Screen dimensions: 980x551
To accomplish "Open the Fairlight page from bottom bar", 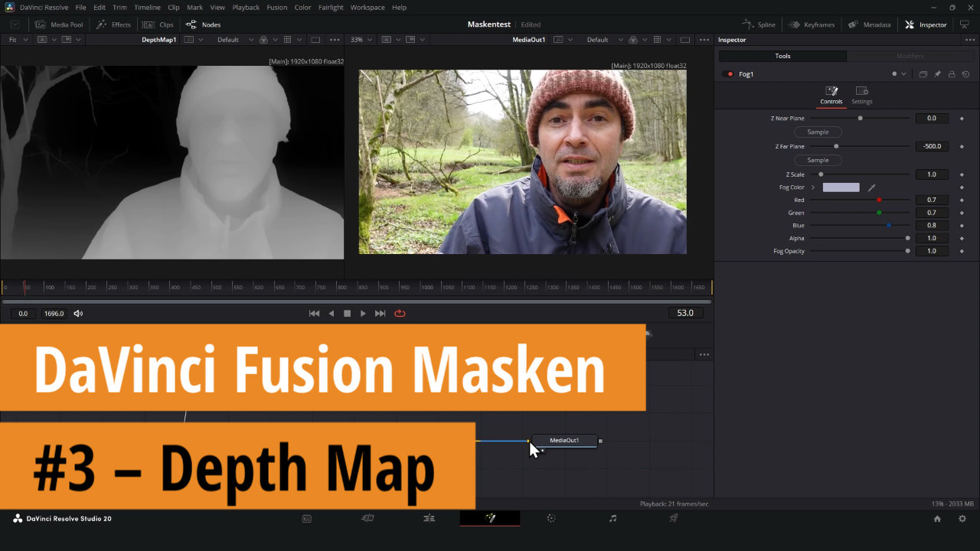I will coord(612,519).
